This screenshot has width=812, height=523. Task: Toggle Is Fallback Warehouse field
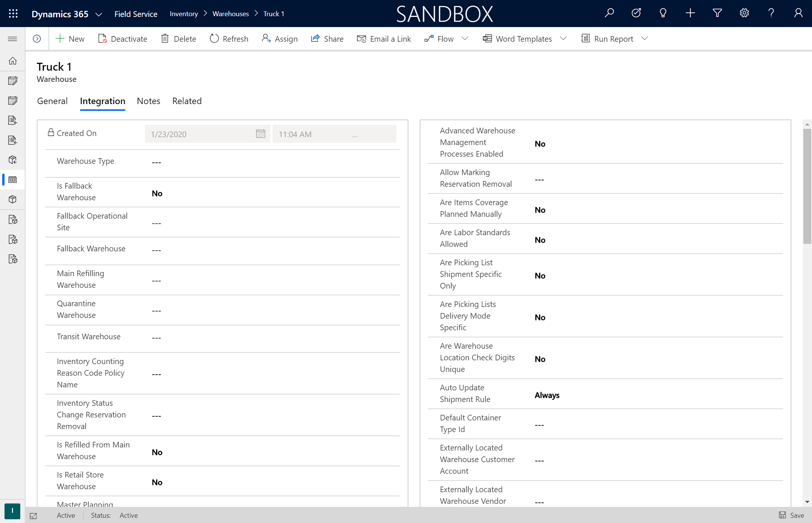156,193
